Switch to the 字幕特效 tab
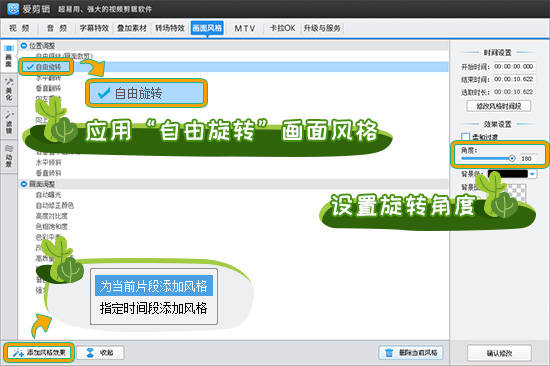 coord(94,28)
